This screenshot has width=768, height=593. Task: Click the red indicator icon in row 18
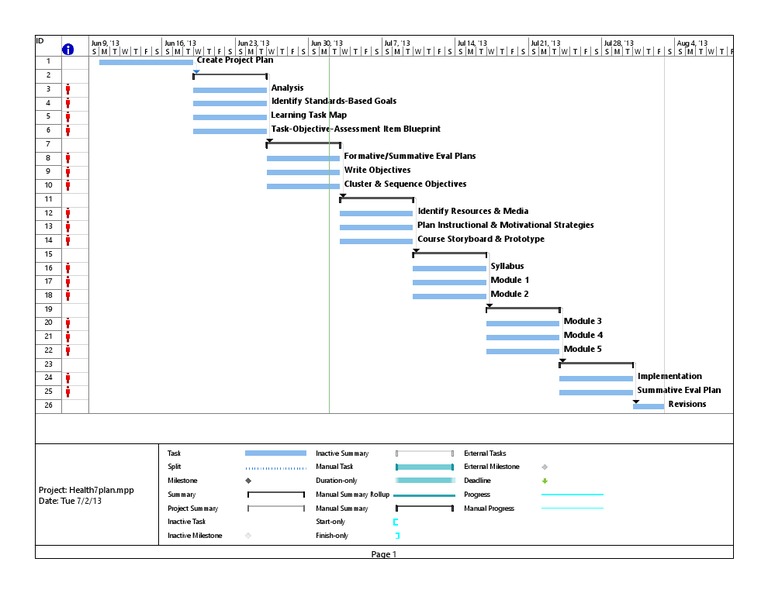(x=68, y=296)
